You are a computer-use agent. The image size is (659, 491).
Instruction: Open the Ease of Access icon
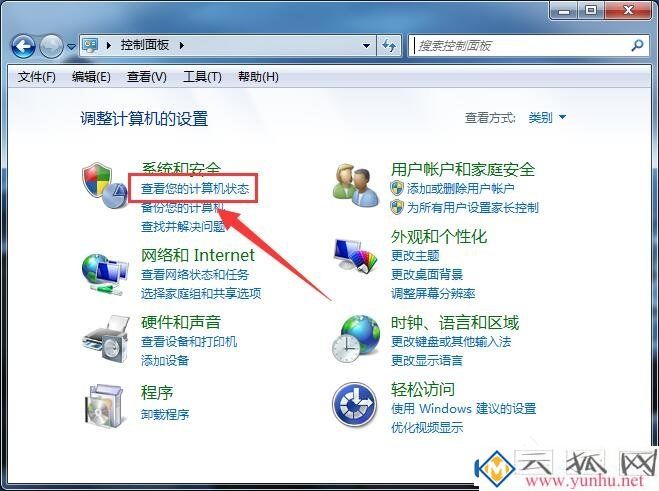tap(354, 404)
